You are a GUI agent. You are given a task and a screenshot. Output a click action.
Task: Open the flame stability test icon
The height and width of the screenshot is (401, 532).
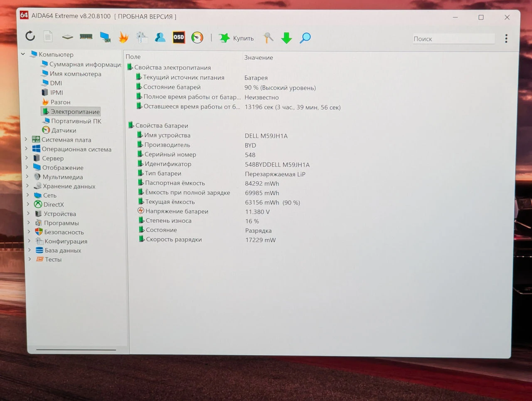(x=123, y=37)
